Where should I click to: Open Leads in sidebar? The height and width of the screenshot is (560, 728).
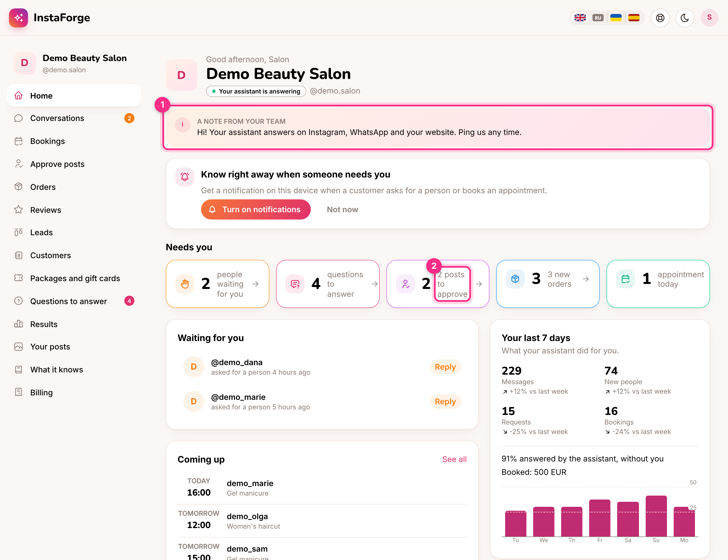[x=74, y=232]
